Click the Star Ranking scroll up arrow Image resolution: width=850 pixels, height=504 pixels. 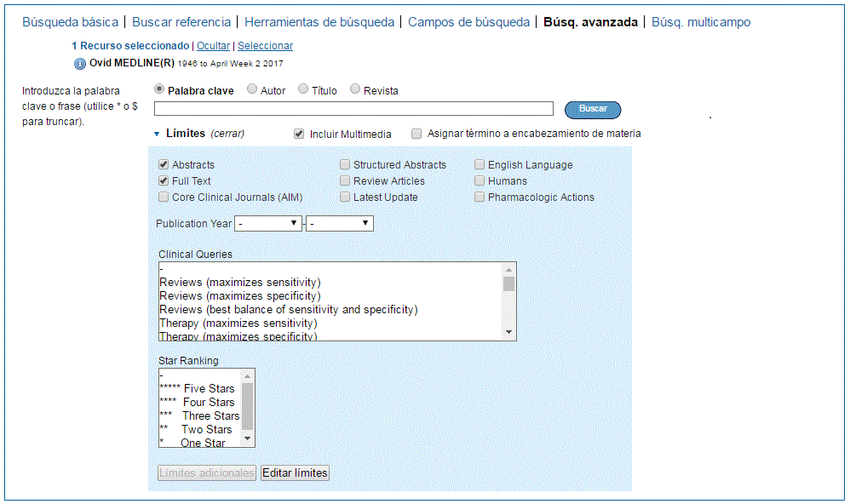click(247, 376)
